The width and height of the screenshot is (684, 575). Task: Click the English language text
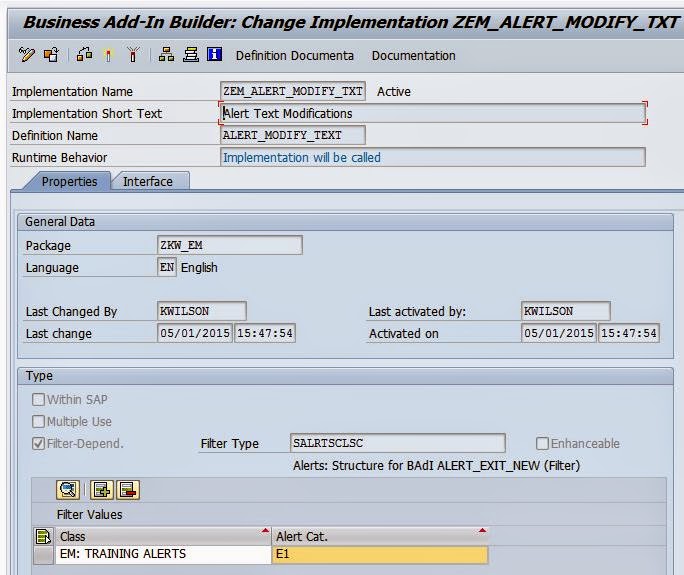click(199, 267)
